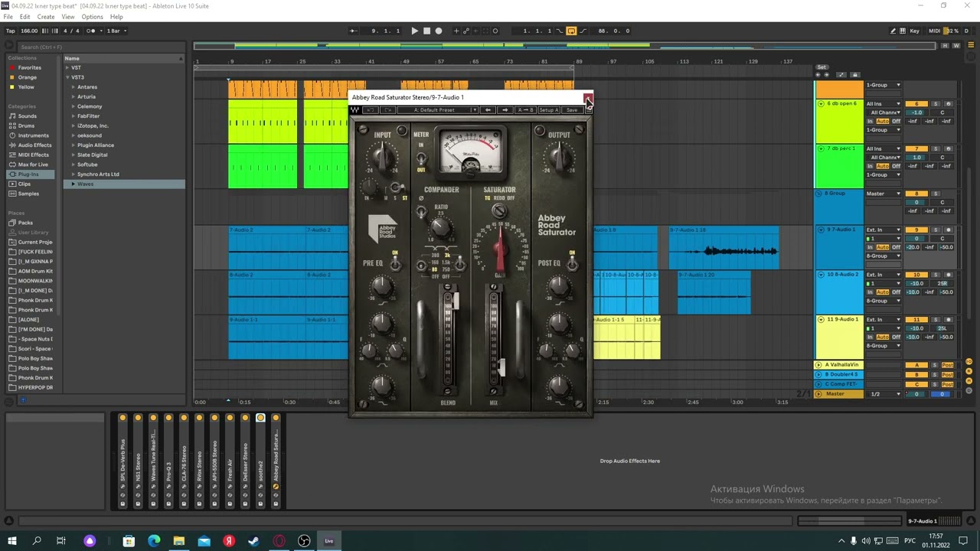Select Yellow collection in browser
This screenshot has height=551, width=980.
coord(26,86)
